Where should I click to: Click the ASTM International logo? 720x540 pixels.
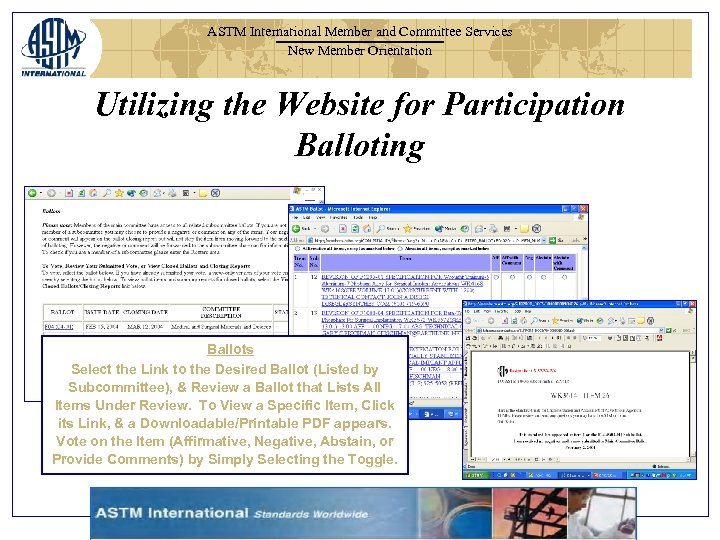[x=54, y=47]
